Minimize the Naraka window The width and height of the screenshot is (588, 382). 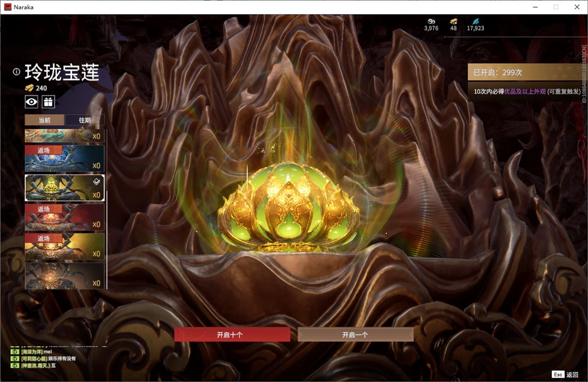536,7
